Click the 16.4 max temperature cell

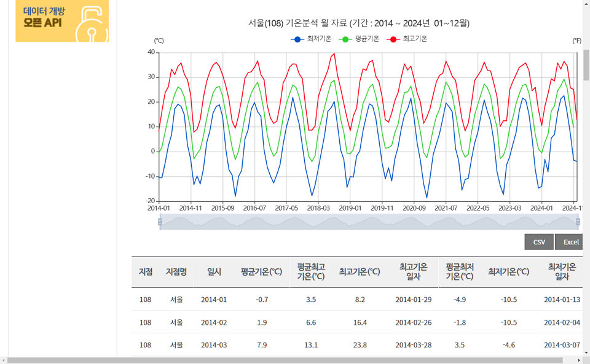[x=360, y=323]
